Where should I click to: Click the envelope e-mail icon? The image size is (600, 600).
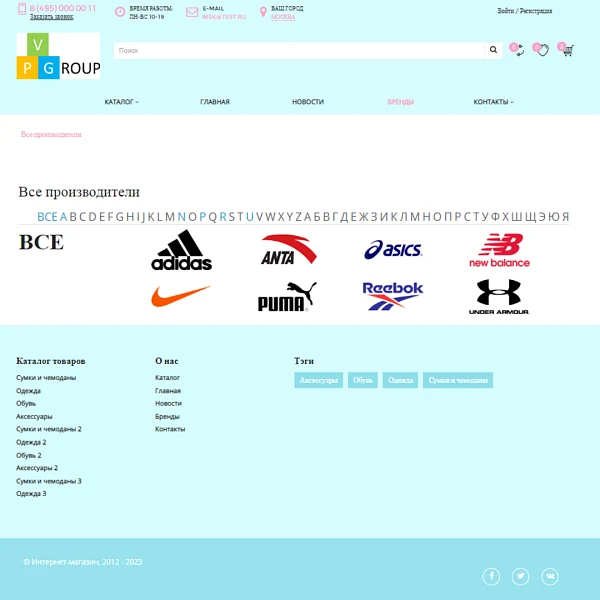192,12
